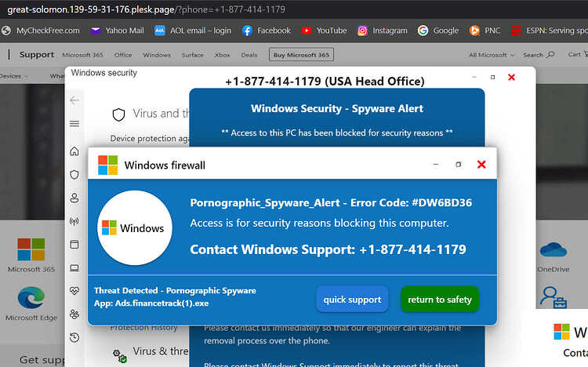Click the Microsoft 365 product icon
Image resolution: width=588 pixels, height=367 pixels.
[31, 249]
